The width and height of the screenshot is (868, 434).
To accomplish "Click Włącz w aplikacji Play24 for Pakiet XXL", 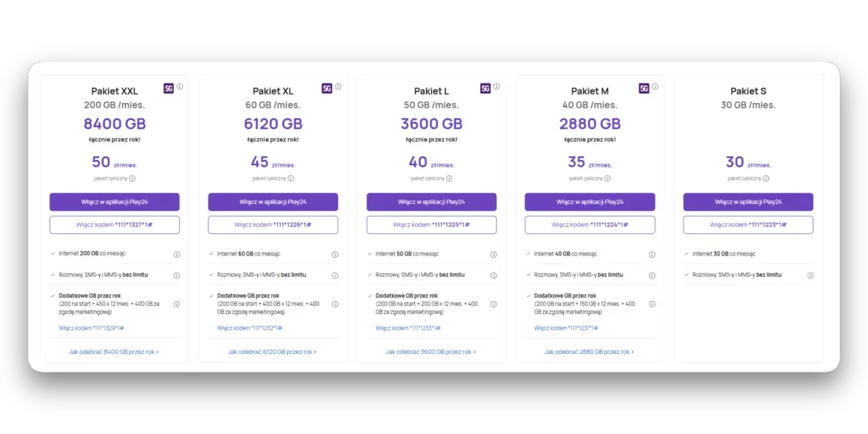I will (x=115, y=202).
